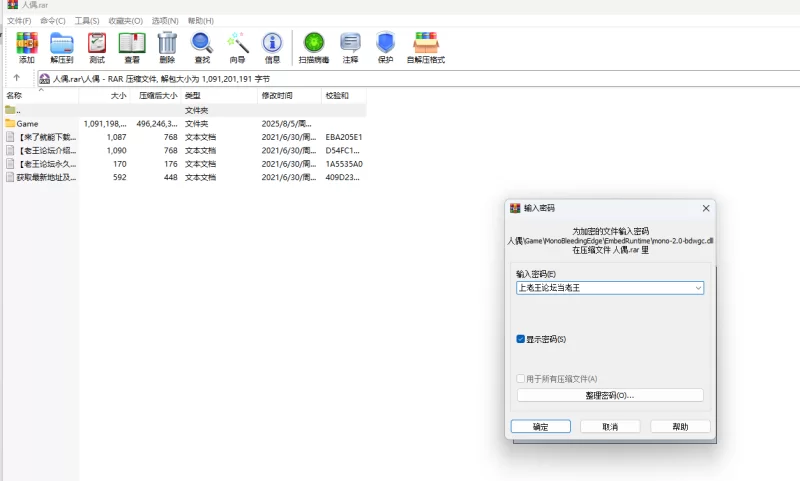Open the File (文件) menu
The image size is (800, 481).
pos(19,20)
